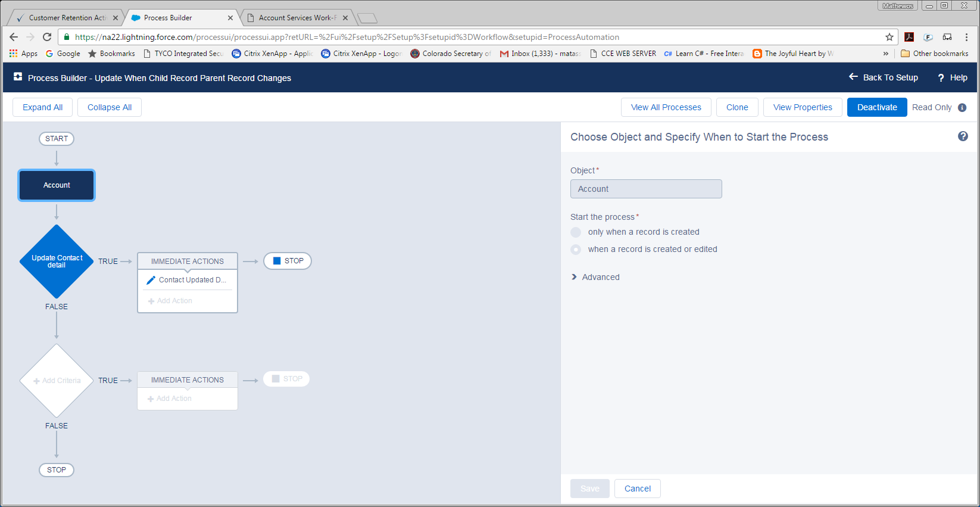The width and height of the screenshot is (980, 507).
Task: Open the Chrome three-dot menu
Action: pos(966,37)
